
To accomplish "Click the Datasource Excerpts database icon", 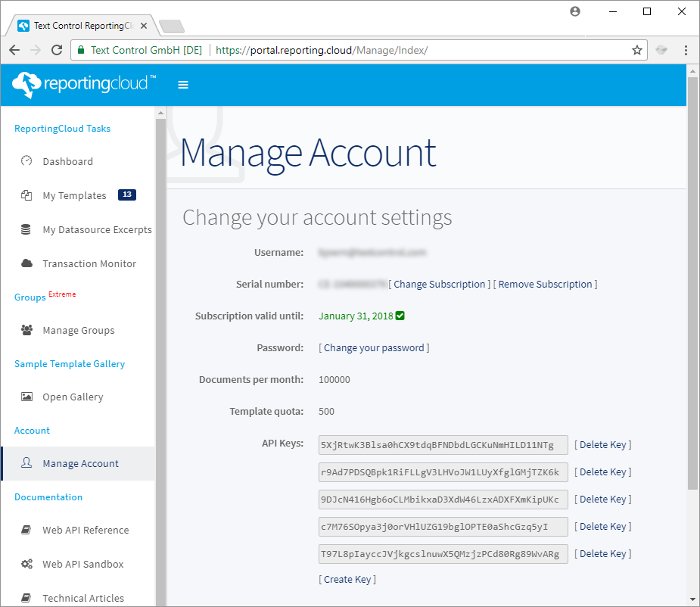I will tap(26, 229).
